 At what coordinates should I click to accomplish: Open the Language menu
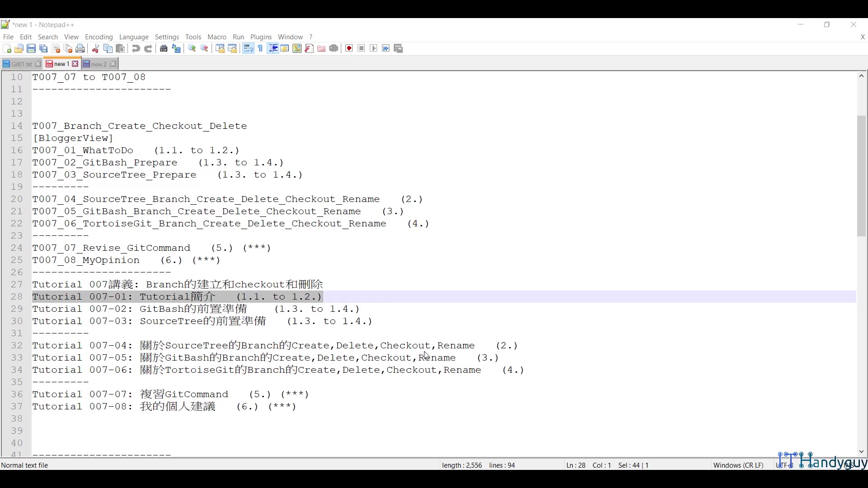click(134, 37)
